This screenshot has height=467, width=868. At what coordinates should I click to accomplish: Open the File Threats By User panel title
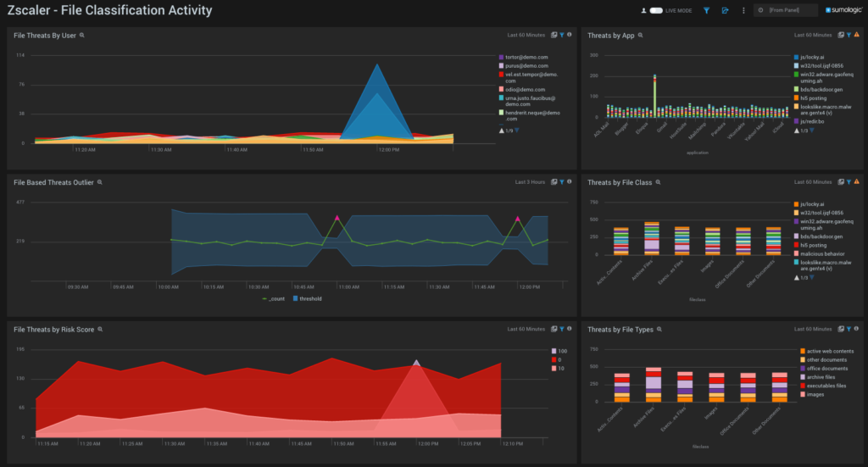[x=45, y=36]
